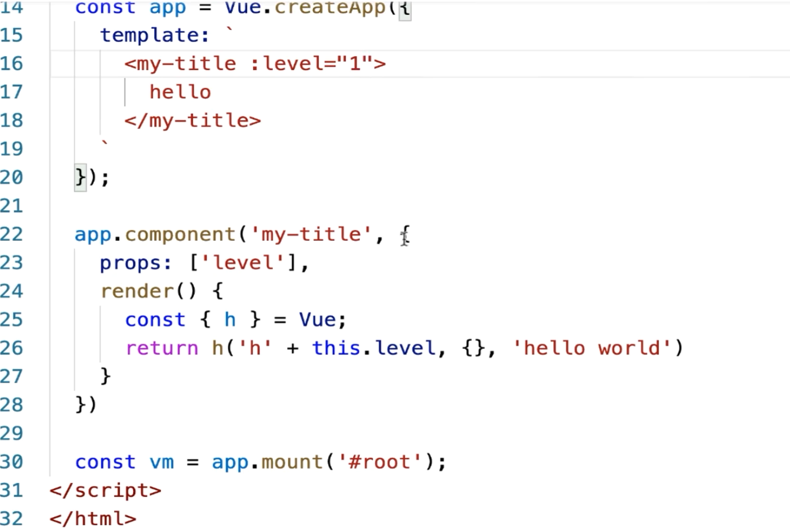Viewport: 790px width, 532px height.
Task: Click 'Vue;' on line 25
Action: tap(323, 320)
